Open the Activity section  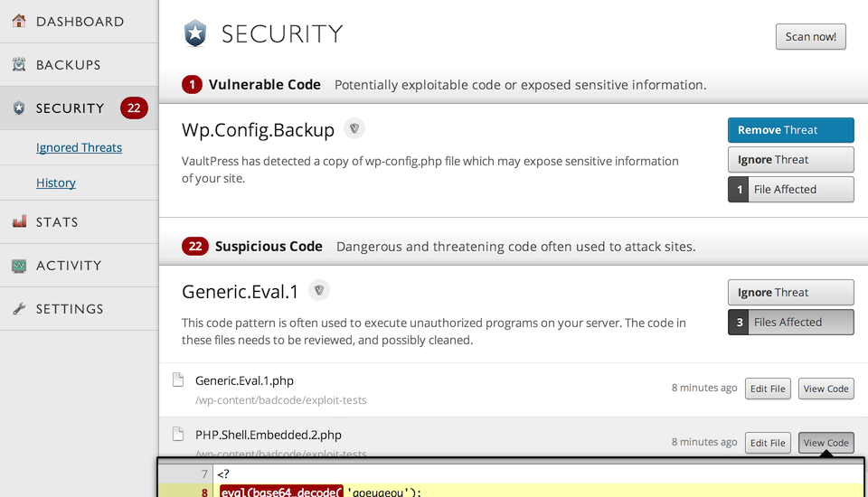pos(80,265)
